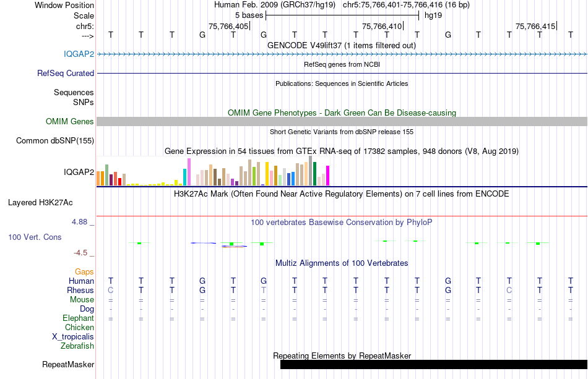
Task: Click the OMIM Gene Phenotypes track title
Action: pos(342,113)
